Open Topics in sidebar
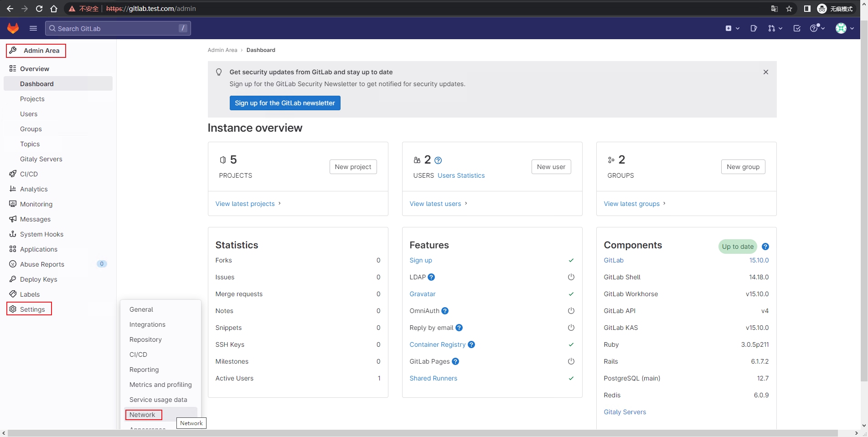This screenshot has height=437, width=868. tap(30, 144)
